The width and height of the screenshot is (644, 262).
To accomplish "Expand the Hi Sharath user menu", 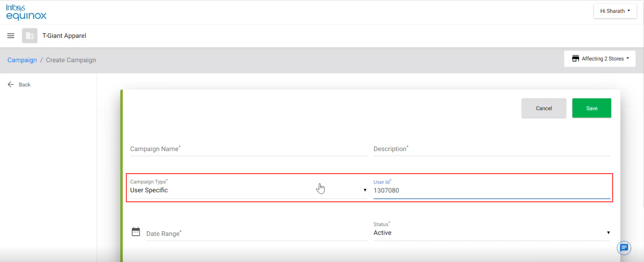I will [x=615, y=11].
